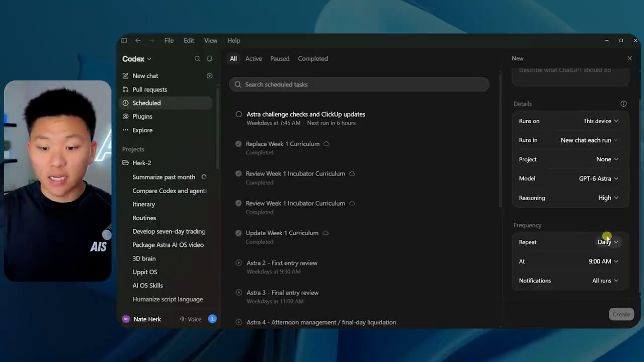
Task: Toggle the Replace Week 1 Curriculum checkmark
Action: (238, 144)
